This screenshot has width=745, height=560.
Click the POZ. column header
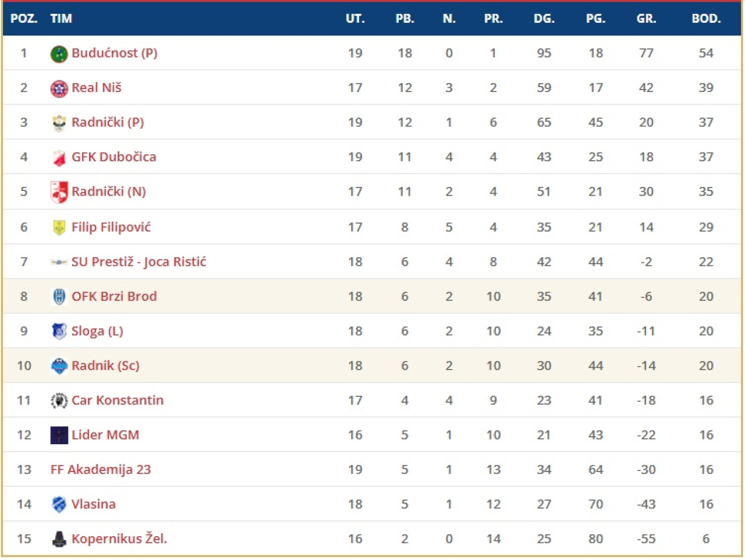(x=24, y=19)
